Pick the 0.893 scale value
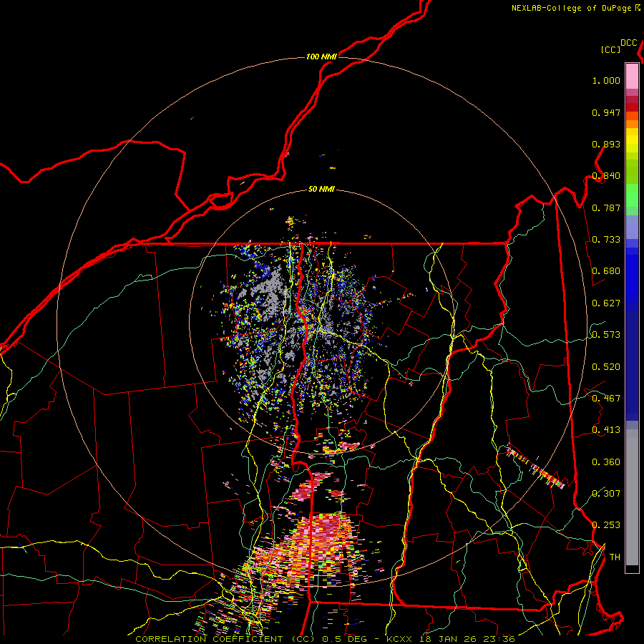Screen dimensions: 644x644 pos(606,144)
